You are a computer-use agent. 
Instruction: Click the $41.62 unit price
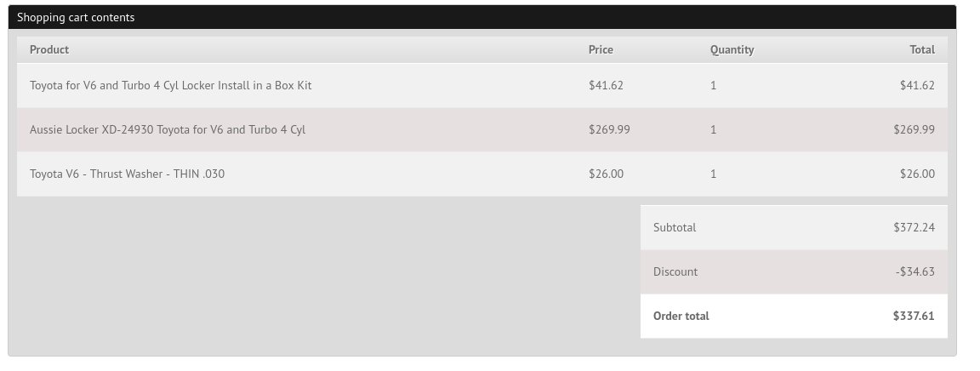click(606, 85)
